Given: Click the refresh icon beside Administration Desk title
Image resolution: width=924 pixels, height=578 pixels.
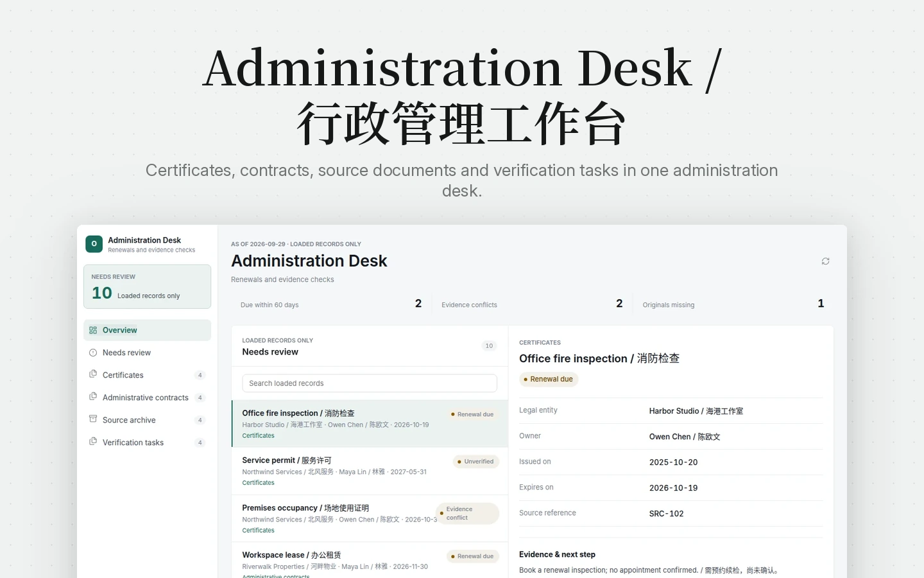Looking at the screenshot, I should (x=825, y=261).
